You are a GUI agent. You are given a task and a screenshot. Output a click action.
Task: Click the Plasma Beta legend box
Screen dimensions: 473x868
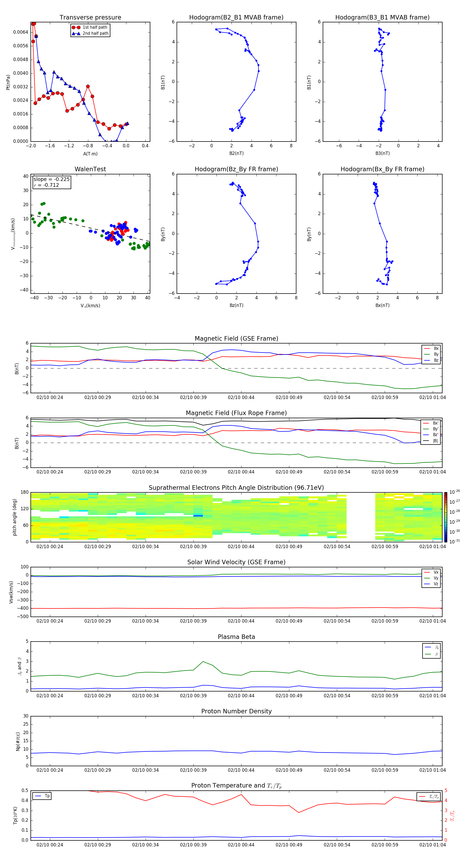click(x=431, y=651)
